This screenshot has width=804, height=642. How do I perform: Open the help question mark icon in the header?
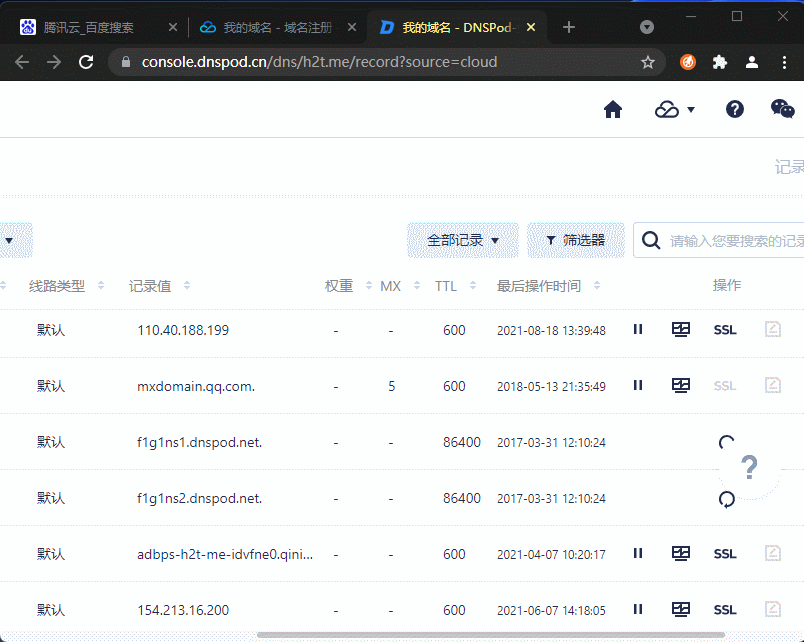point(734,109)
